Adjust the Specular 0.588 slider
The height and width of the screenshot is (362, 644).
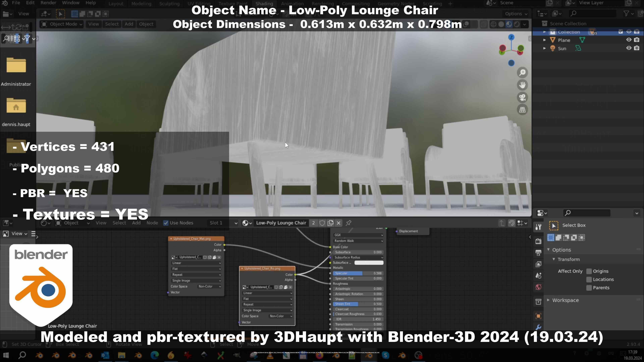coord(358,274)
